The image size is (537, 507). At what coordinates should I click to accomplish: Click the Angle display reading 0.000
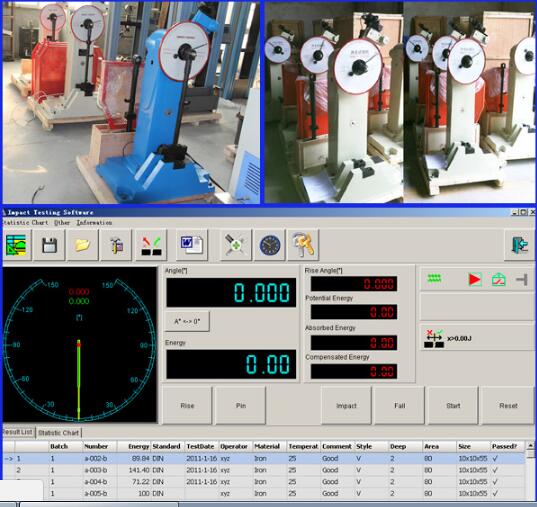(231, 293)
